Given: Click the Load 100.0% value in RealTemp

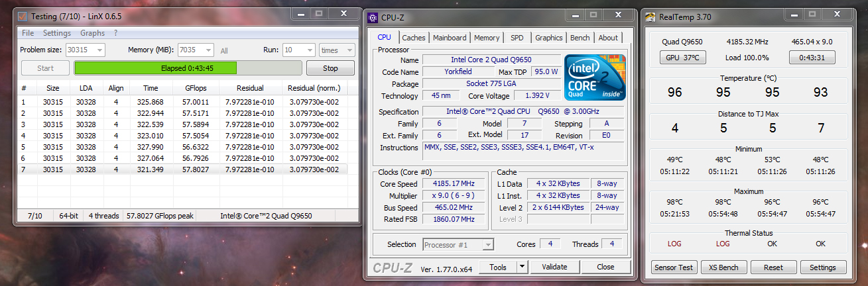Looking at the screenshot, I should pyautogui.click(x=747, y=58).
